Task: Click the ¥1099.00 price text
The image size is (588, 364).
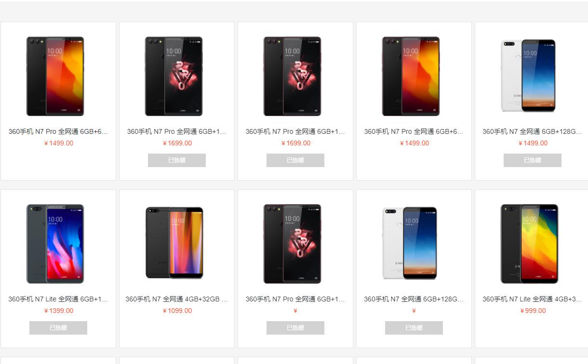Action: tap(177, 311)
